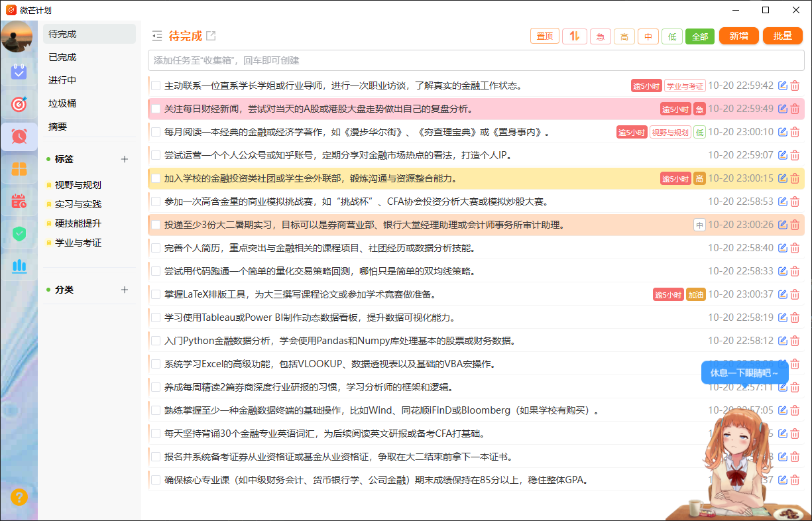This screenshot has width=812, height=521.
Task: Click the sort order arrows button
Action: coord(575,36)
